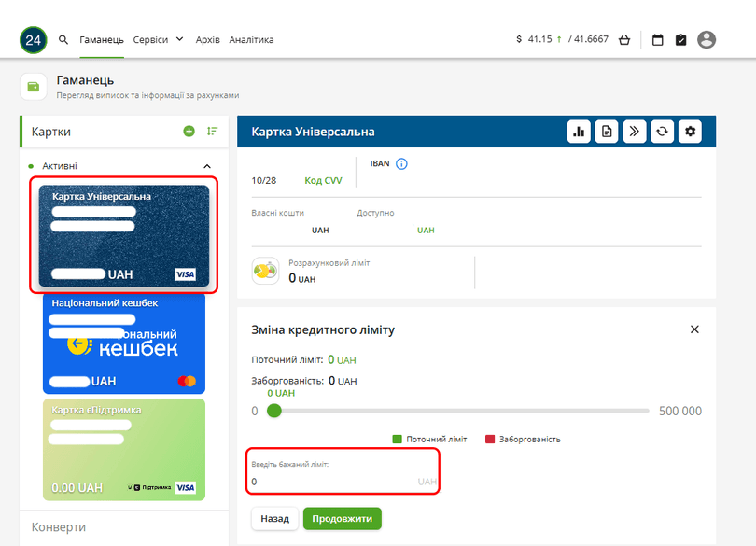Image resolution: width=756 pixels, height=546 pixels.
Task: Open the Аналітика menu item
Action: pos(251,40)
